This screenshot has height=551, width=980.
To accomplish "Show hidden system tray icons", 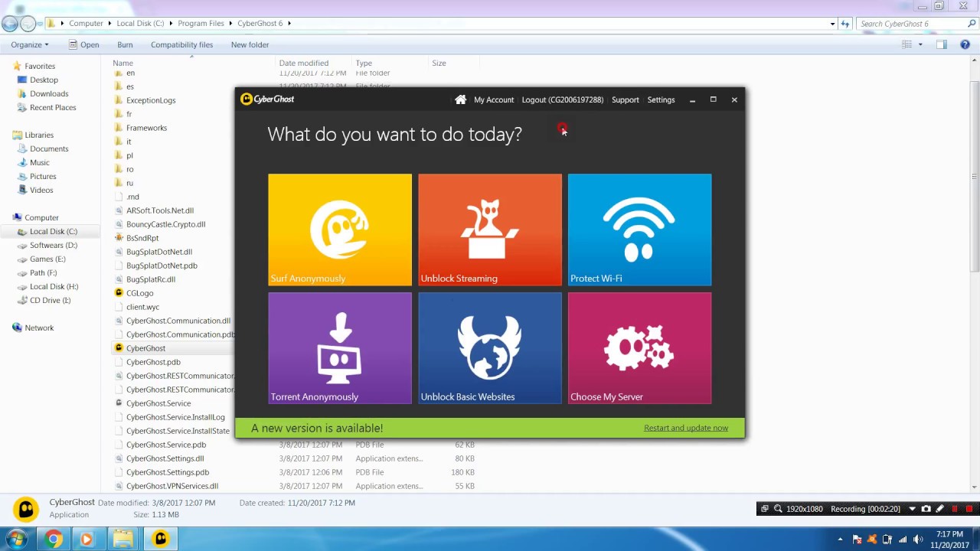I will (x=840, y=540).
